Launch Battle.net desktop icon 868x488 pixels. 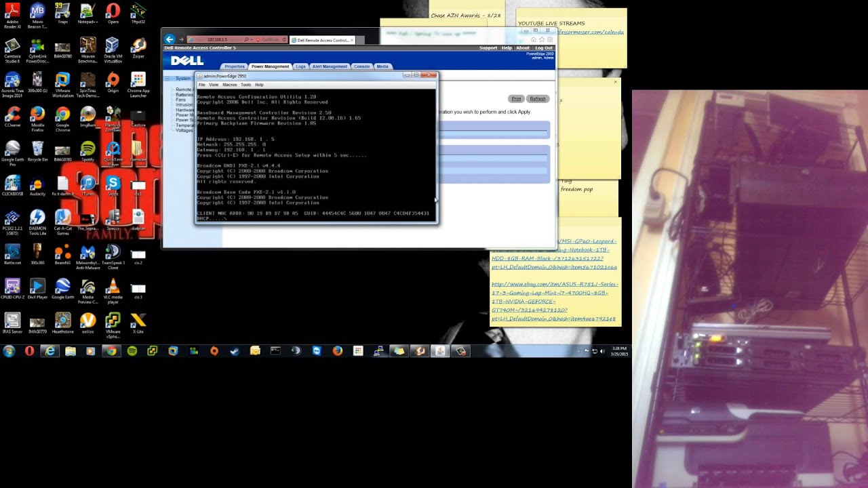click(x=12, y=254)
